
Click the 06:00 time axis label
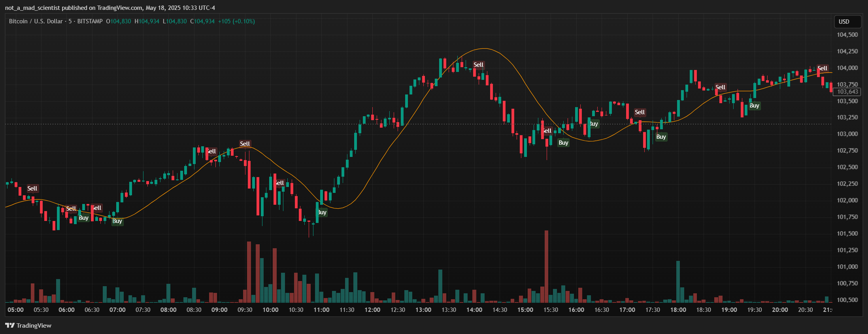[67, 310]
